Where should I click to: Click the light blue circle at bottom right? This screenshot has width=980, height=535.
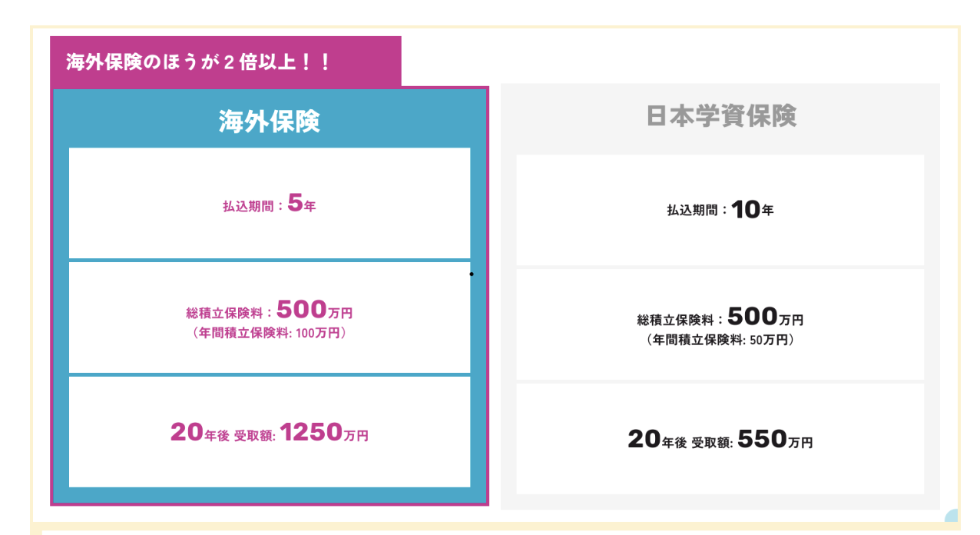coord(952,517)
